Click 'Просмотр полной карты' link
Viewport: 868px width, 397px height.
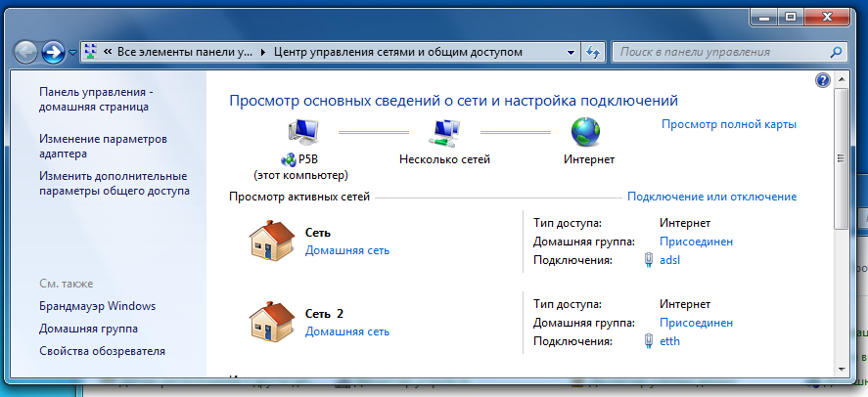point(729,124)
